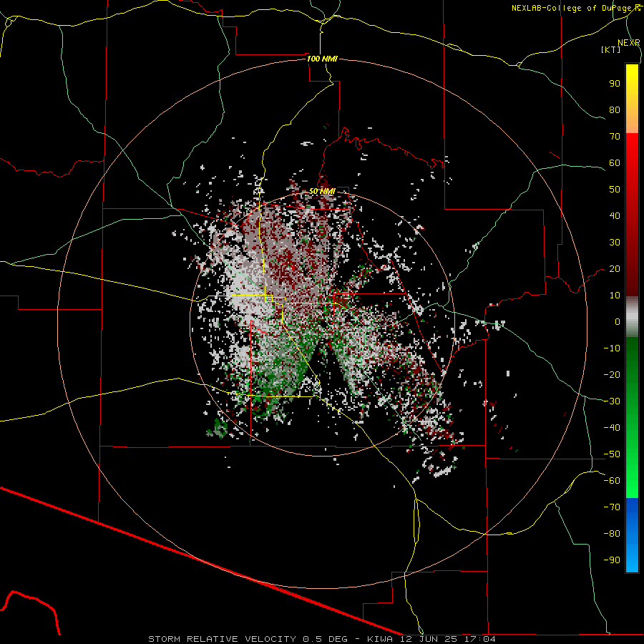Click the positive 90 knot scale label

point(615,84)
